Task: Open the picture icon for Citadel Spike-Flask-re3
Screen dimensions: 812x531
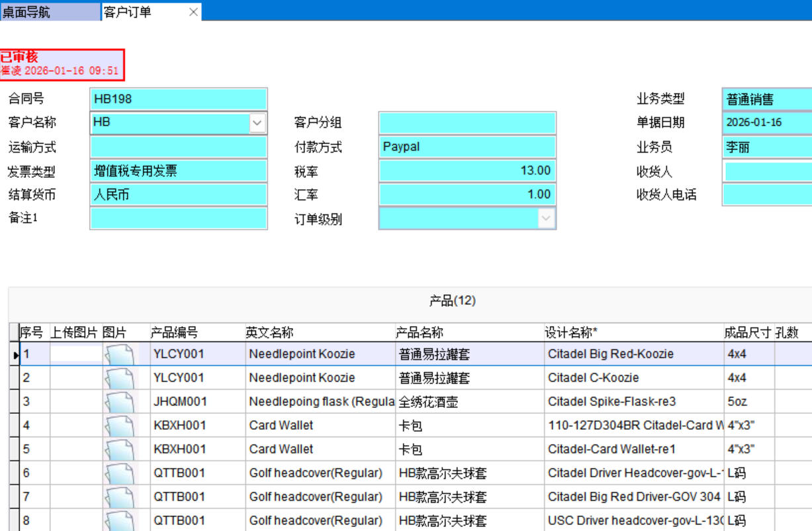Action: point(120,402)
